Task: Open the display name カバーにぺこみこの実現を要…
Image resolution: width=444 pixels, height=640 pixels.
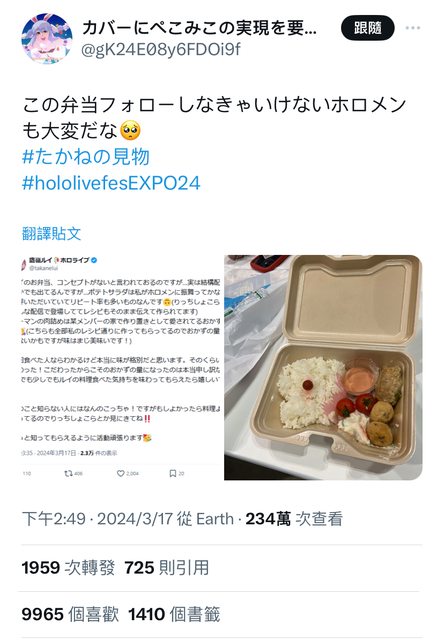Action: click(199, 28)
